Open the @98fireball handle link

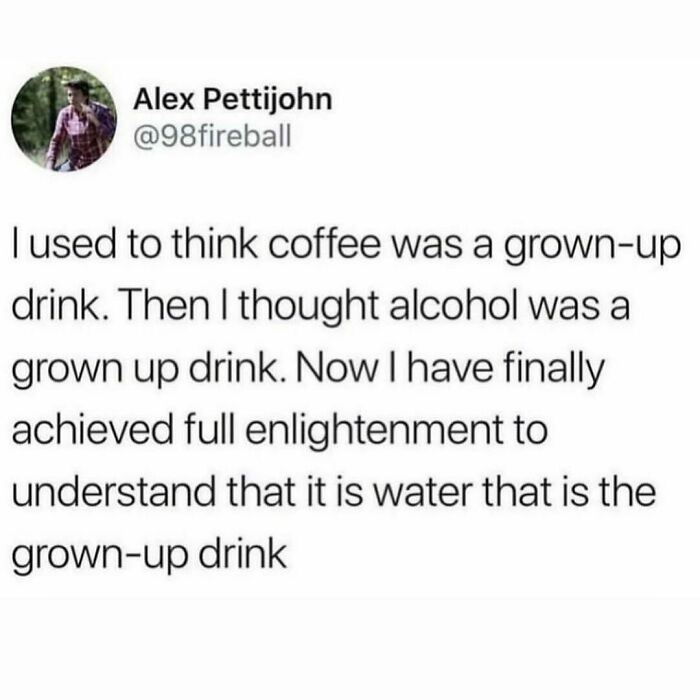tap(212, 136)
